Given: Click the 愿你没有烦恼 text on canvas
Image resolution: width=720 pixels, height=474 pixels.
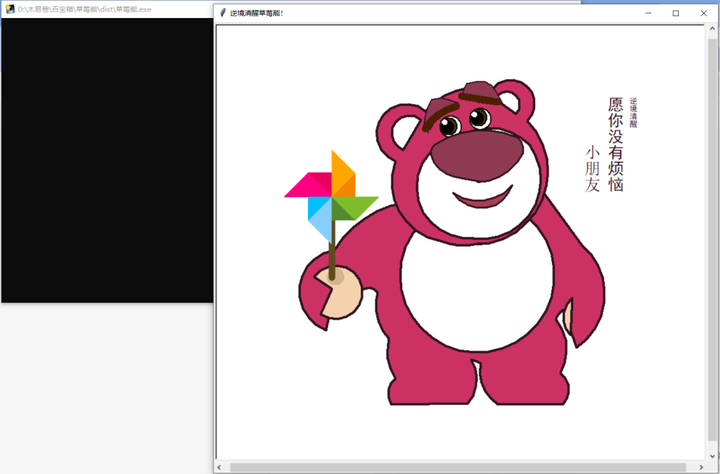Looking at the screenshot, I should click(616, 144).
